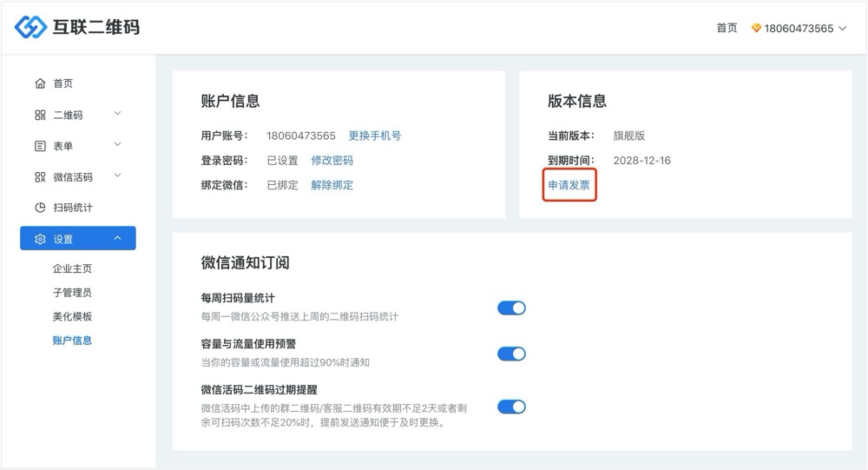This screenshot has width=868, height=470.
Task: Click the 更换手机号 link
Action: tap(375, 136)
